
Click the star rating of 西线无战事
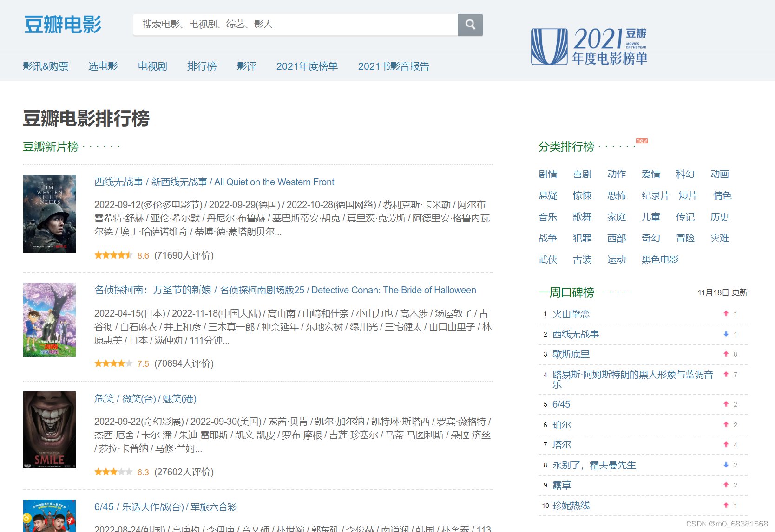pyautogui.click(x=113, y=255)
